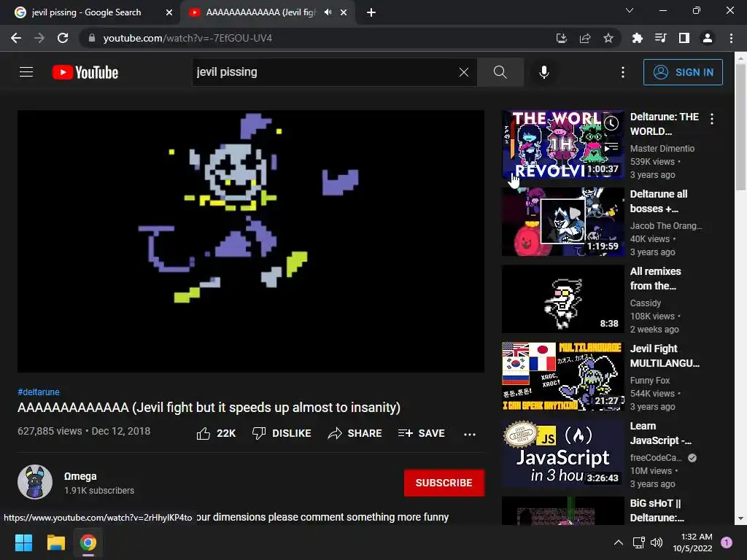Open Chrome profile icon
747x560 pixels.
click(708, 38)
